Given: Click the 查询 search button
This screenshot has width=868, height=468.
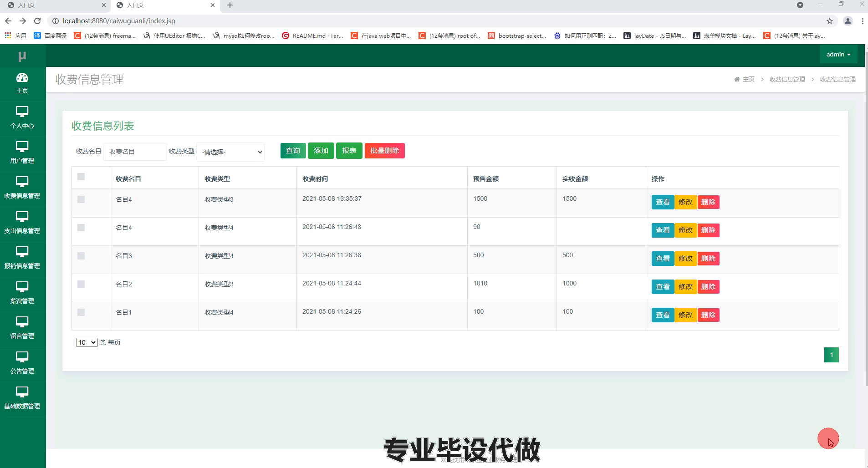Looking at the screenshot, I should (293, 151).
